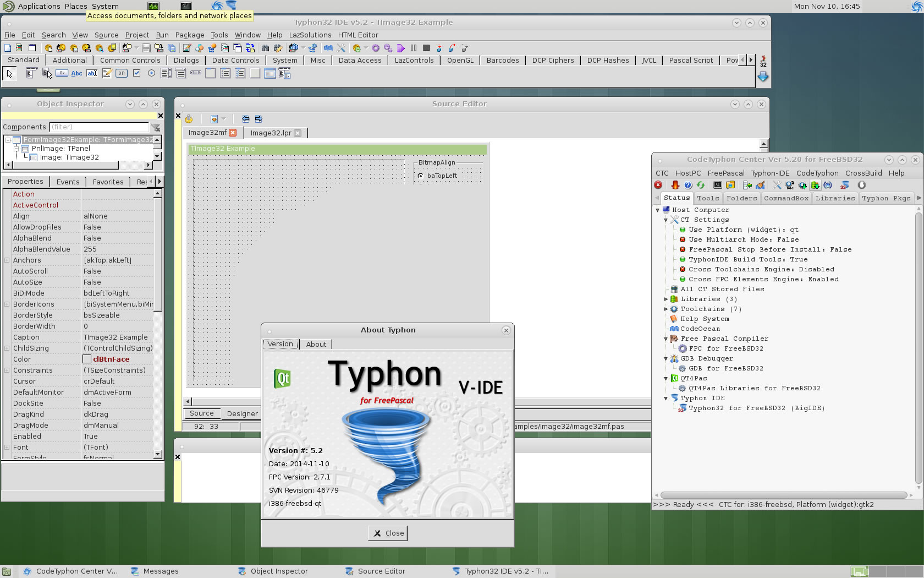924x578 pixels.
Task: Switch to the Folders tab in CodeTyphon Center
Action: pyautogui.click(x=741, y=198)
